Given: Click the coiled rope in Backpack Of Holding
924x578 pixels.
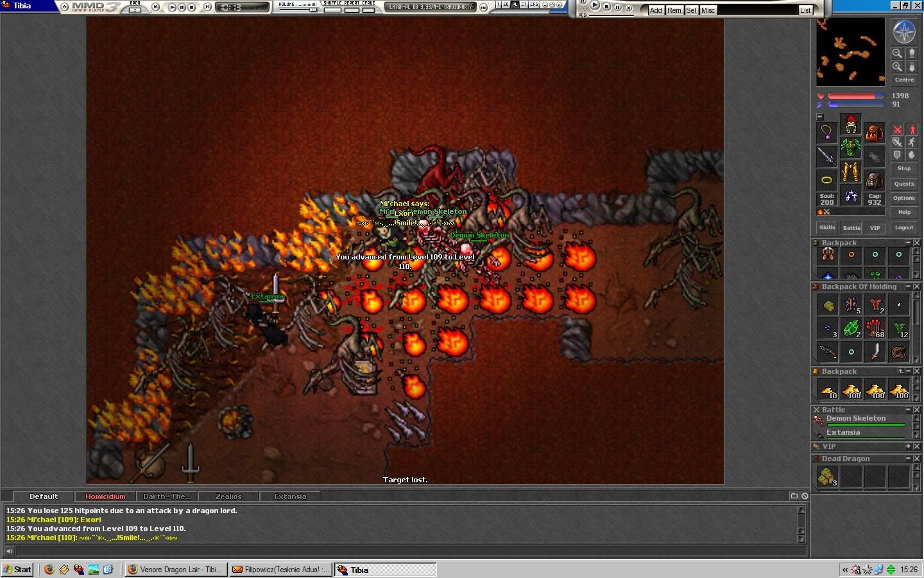Looking at the screenshot, I should pyautogui.click(x=899, y=351).
